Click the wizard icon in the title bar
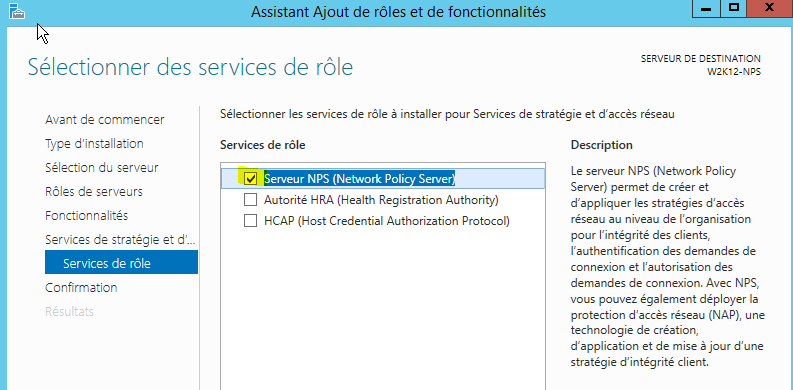793x390 pixels. tap(17, 11)
